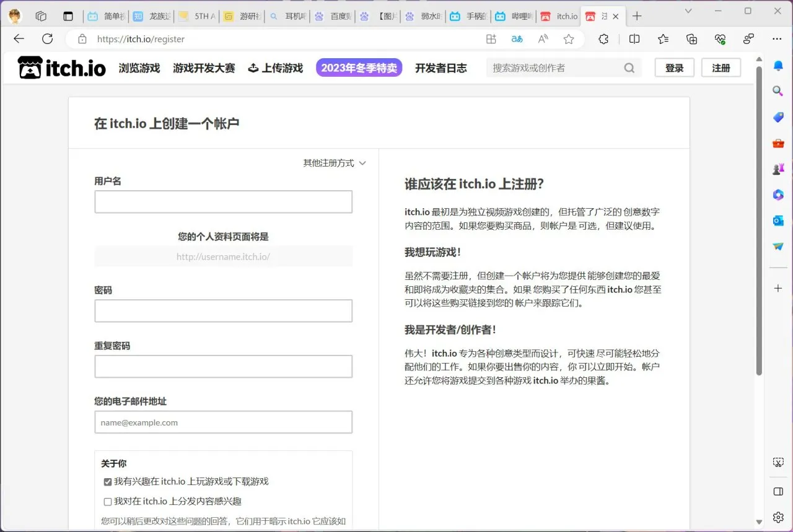Open 开发者日志 in navigation

[441, 68]
